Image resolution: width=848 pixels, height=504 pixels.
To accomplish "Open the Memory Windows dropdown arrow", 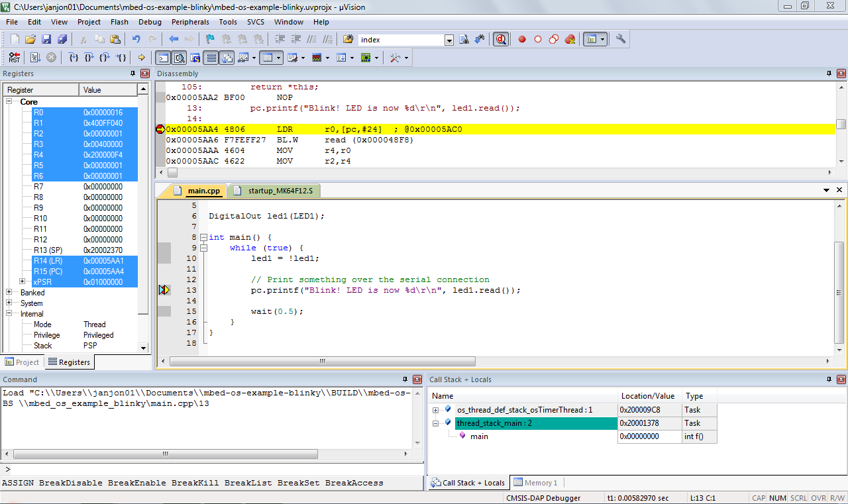I will coord(278,58).
